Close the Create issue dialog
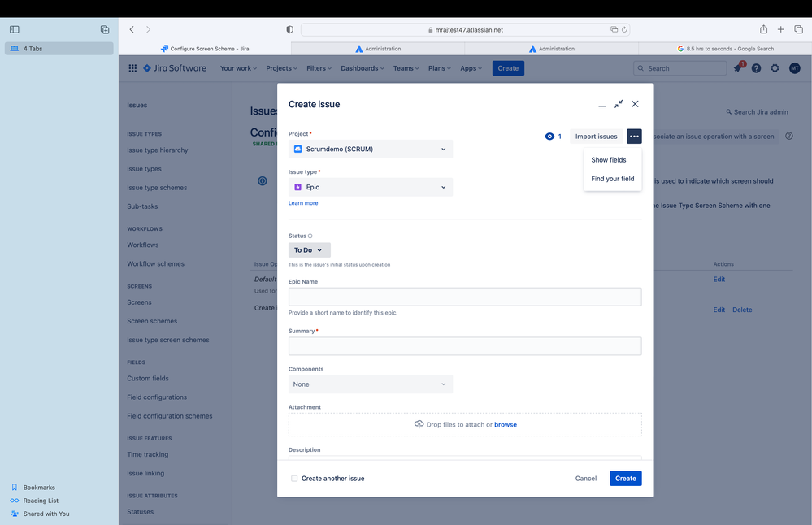The width and height of the screenshot is (812, 525). 635,104
